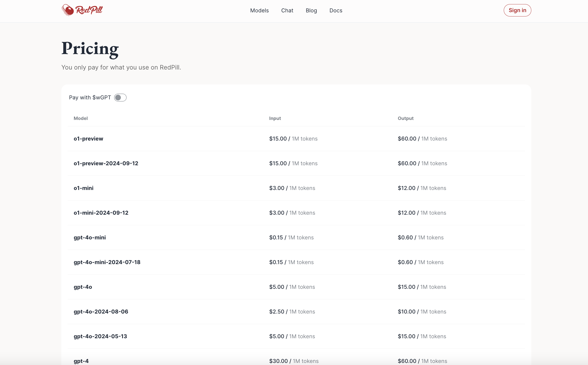The width and height of the screenshot is (588, 365).
Task: Select the gpt-4o-2024-08-06 model name
Action: pyautogui.click(x=101, y=312)
